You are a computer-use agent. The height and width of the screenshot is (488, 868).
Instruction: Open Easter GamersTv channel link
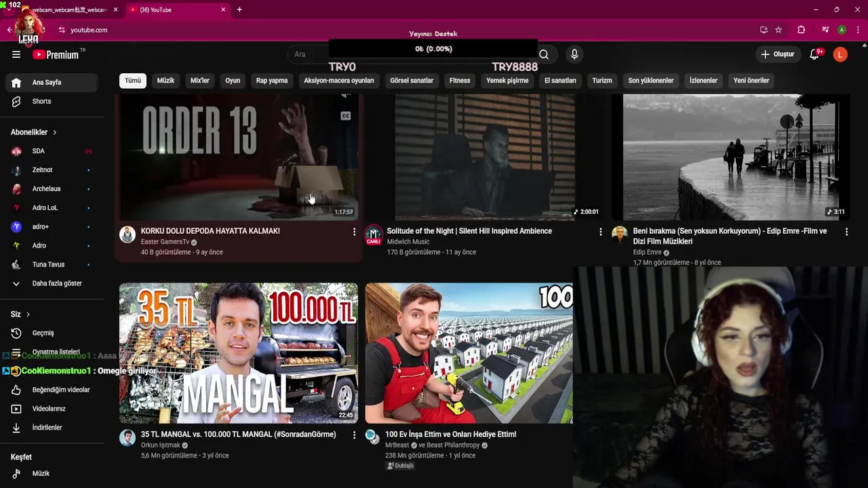pyautogui.click(x=165, y=242)
